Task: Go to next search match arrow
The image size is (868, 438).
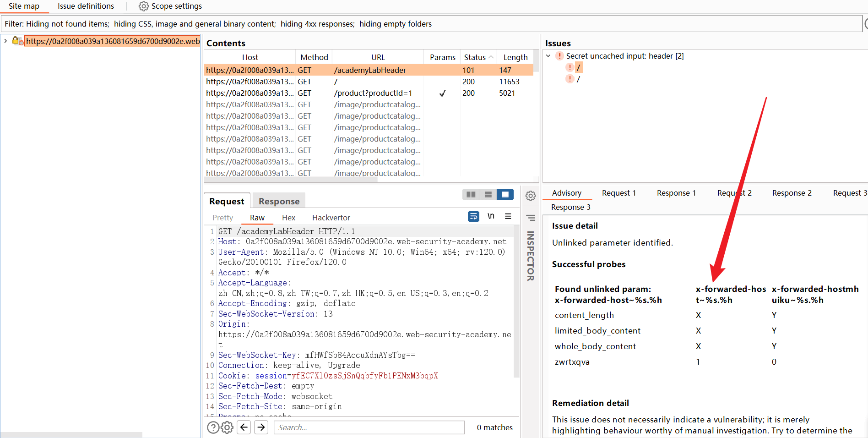Action: coord(261,427)
